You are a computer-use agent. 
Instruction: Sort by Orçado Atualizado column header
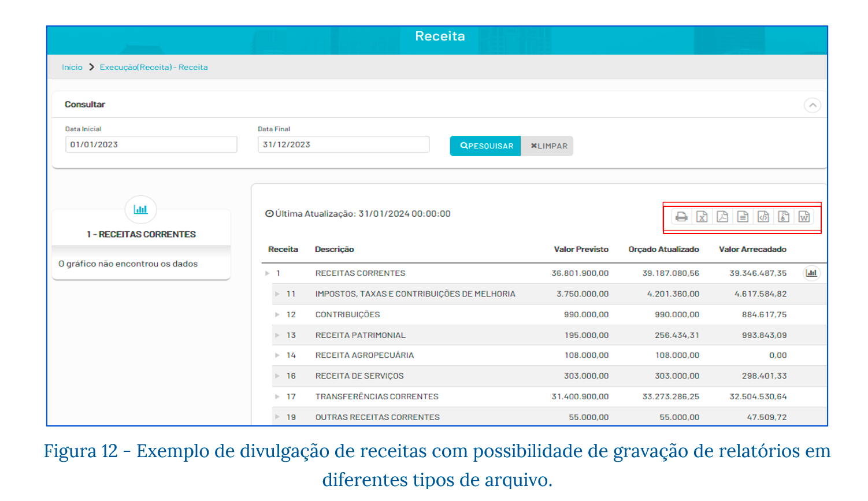click(664, 250)
